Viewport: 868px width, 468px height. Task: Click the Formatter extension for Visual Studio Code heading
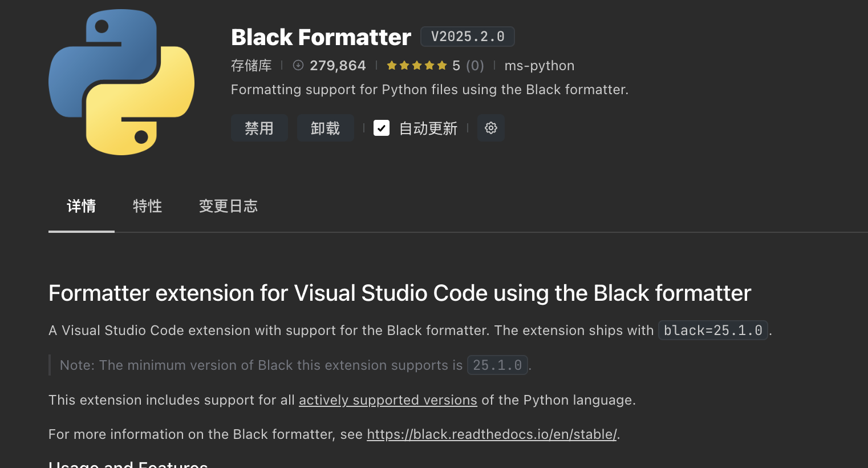coord(400,293)
